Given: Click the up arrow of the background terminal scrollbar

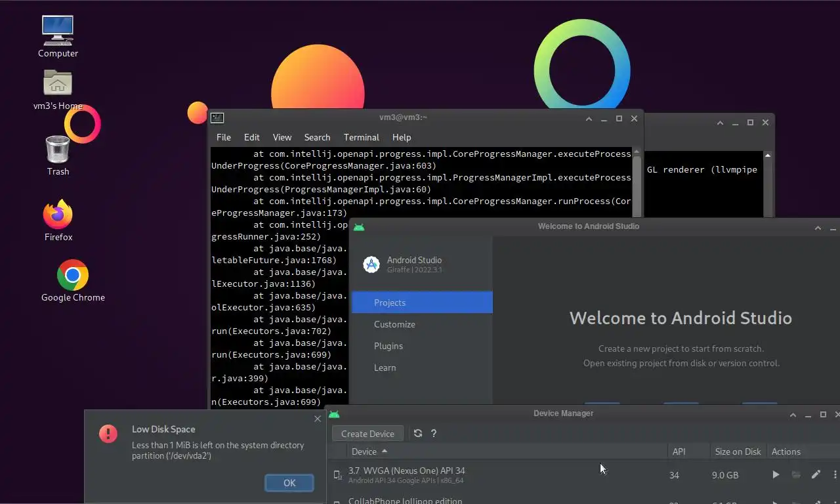Looking at the screenshot, I should (x=767, y=156).
